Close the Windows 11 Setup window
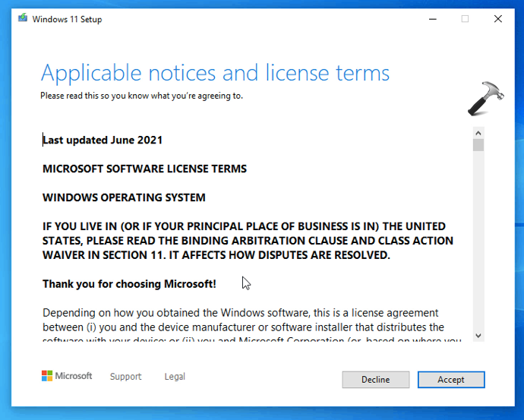Screen dimensions: 524x420 tap(498, 19)
